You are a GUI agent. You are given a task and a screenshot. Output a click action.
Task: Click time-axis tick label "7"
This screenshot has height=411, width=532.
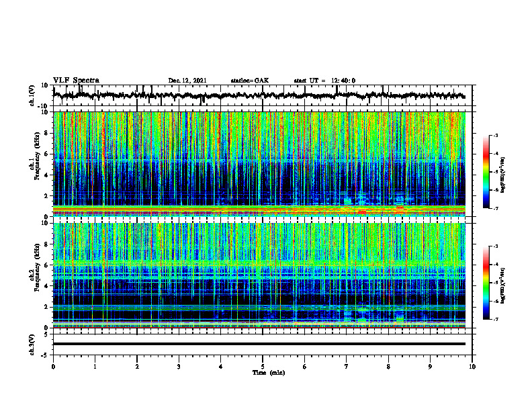click(x=347, y=367)
